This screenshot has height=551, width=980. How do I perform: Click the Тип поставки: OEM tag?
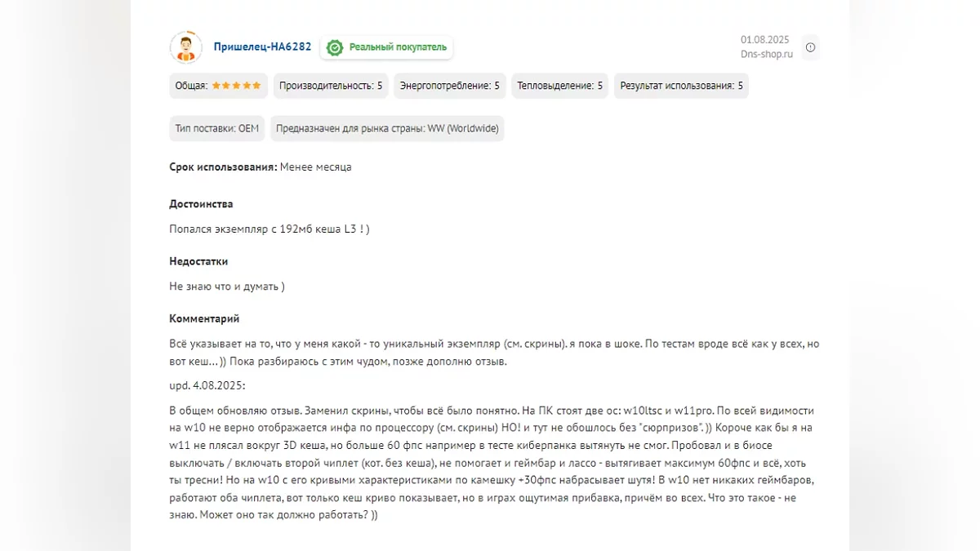(216, 128)
